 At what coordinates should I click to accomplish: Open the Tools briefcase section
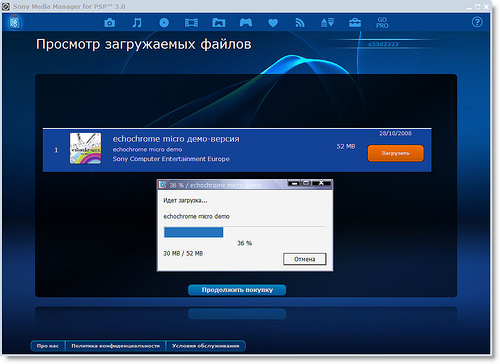(x=355, y=23)
